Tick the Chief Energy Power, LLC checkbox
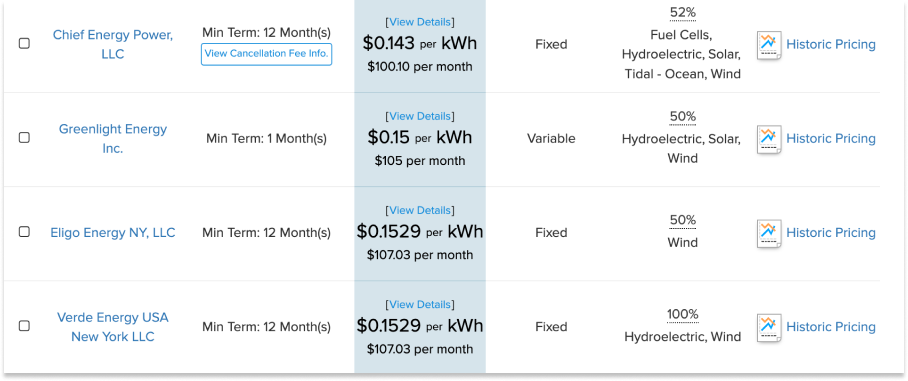 (24, 43)
